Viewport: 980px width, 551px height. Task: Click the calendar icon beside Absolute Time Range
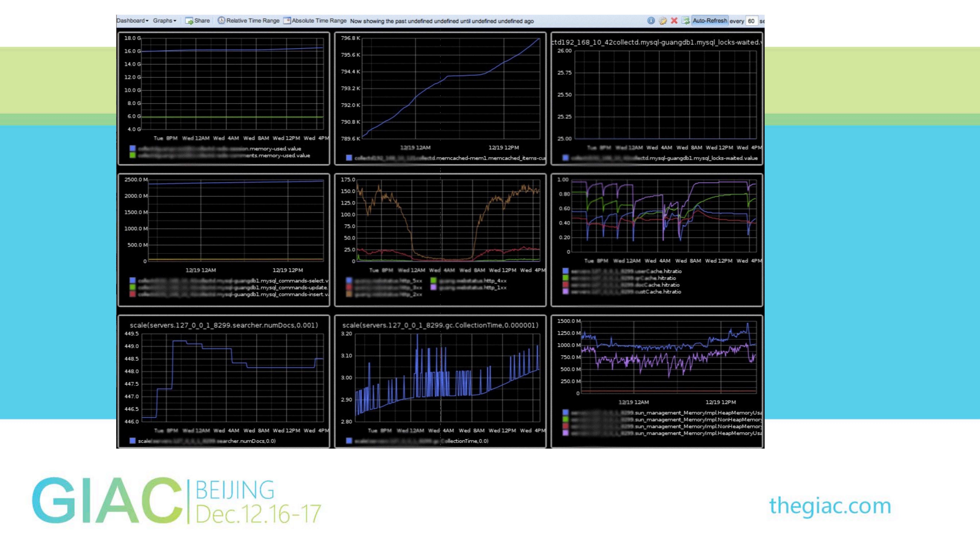287,20
